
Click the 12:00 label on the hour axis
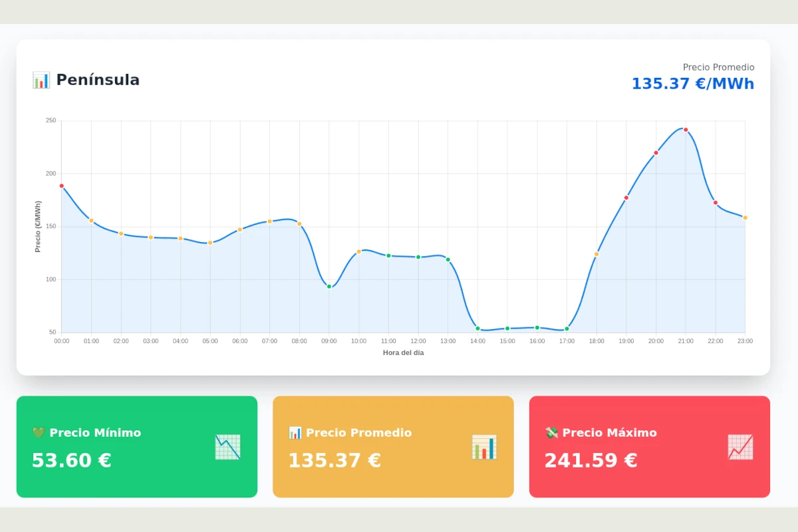(418, 341)
